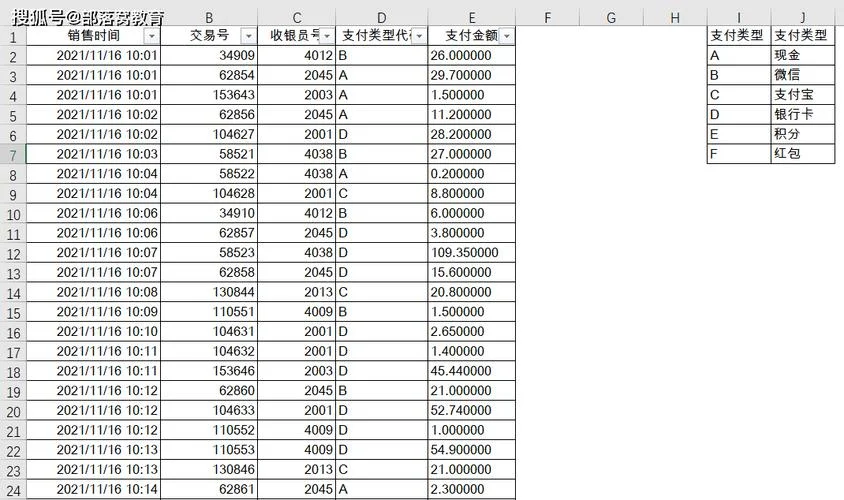Click cell with transaction number 153646

[209, 371]
